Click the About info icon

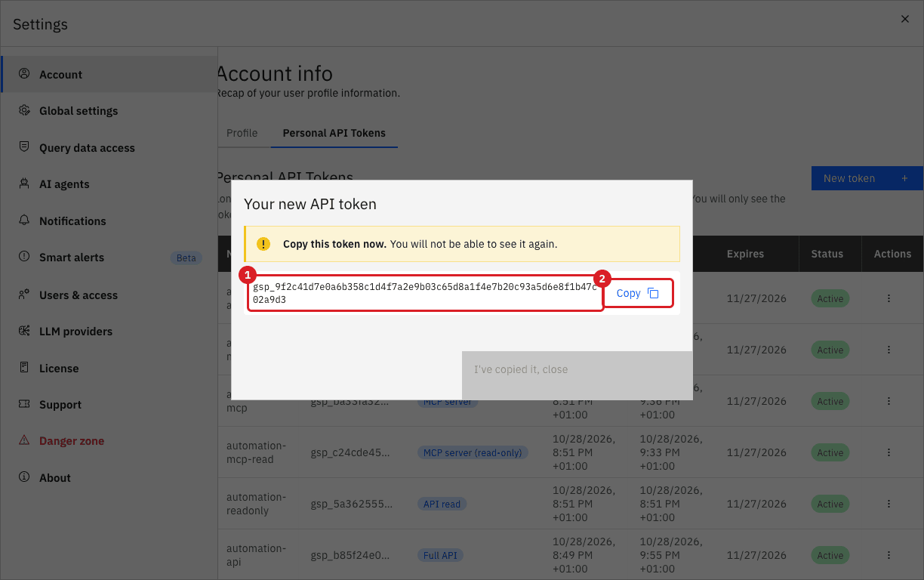(24, 477)
